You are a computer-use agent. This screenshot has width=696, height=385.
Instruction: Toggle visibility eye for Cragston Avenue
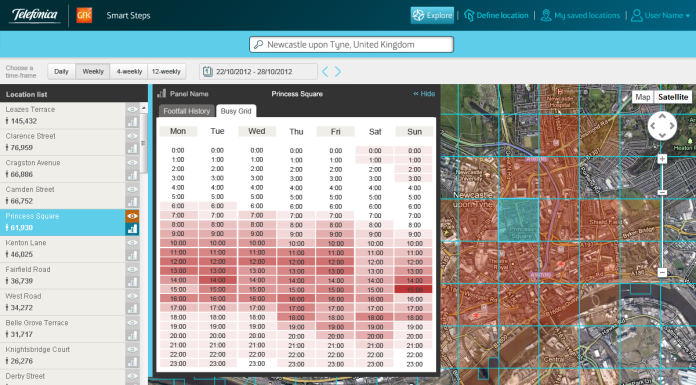tap(132, 163)
